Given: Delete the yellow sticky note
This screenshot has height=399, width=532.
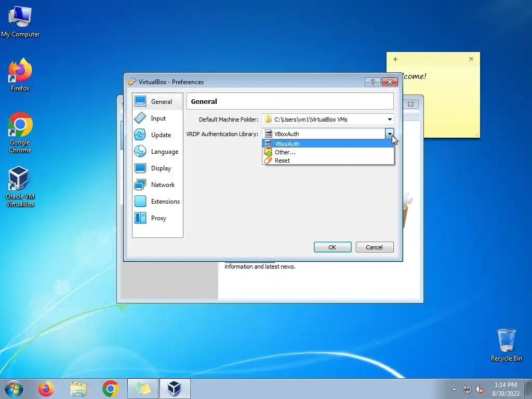Looking at the screenshot, I should tap(471, 59).
